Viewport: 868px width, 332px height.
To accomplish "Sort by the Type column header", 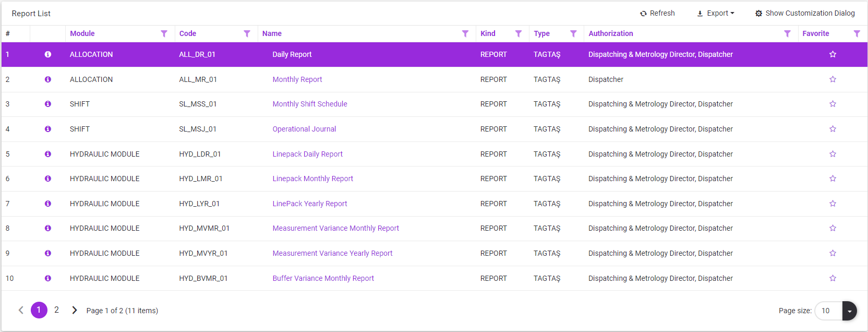I will coord(541,34).
